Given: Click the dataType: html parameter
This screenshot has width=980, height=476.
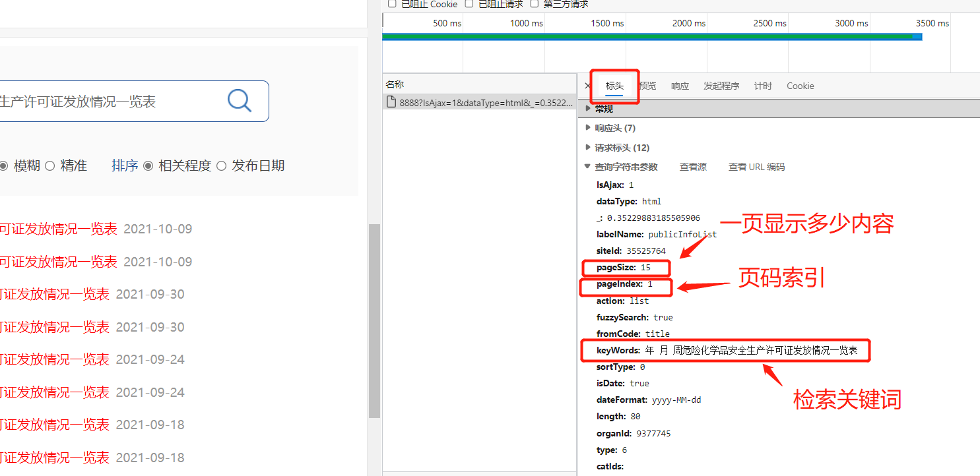Looking at the screenshot, I should coord(629,201).
